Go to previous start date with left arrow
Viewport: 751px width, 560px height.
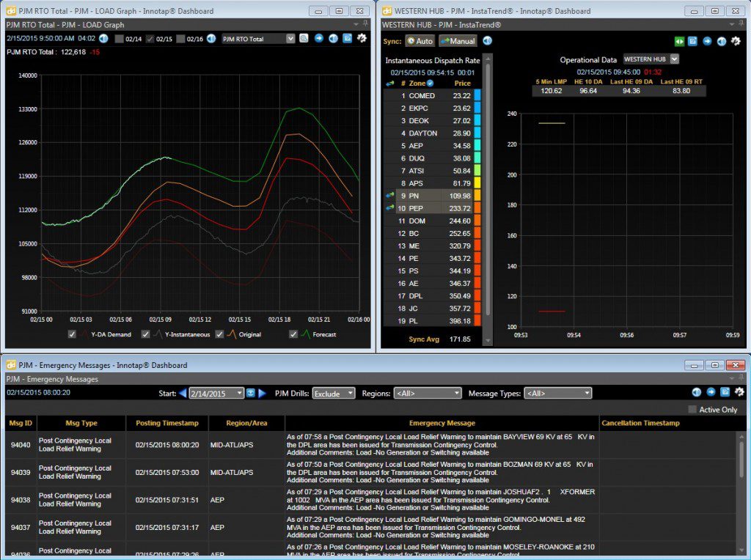(x=183, y=394)
